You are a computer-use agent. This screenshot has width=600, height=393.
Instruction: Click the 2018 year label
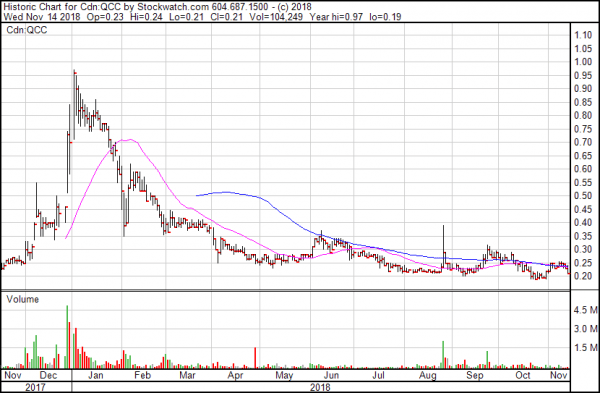click(x=320, y=387)
